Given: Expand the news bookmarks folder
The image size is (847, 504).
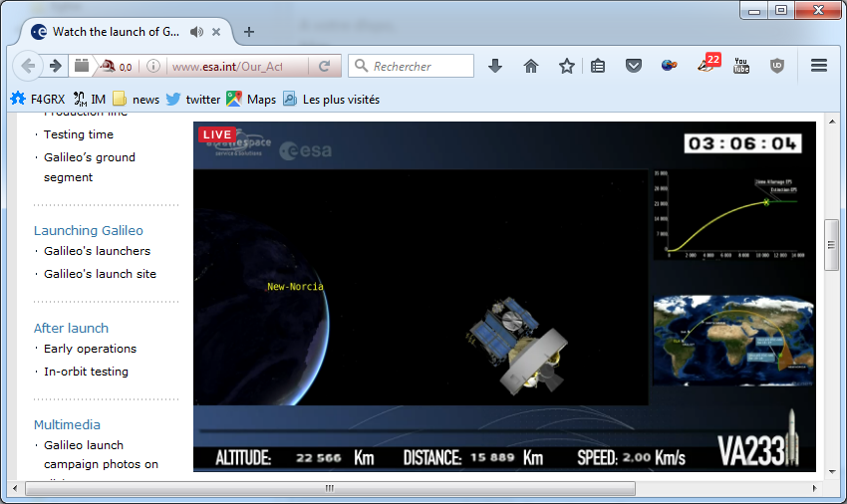Looking at the screenshot, I should [x=136, y=99].
